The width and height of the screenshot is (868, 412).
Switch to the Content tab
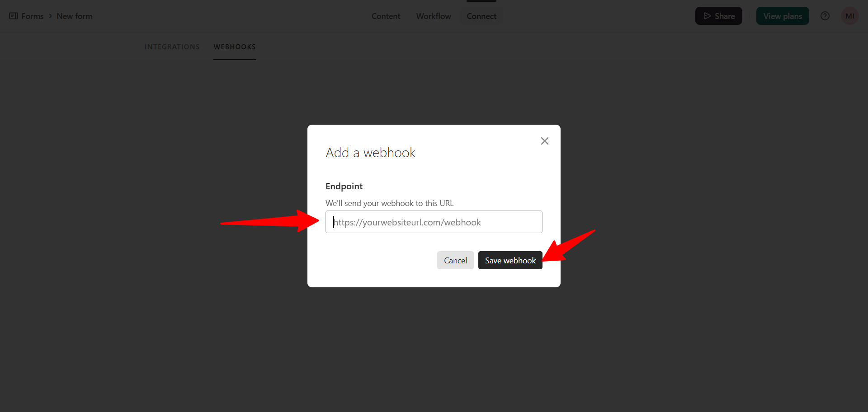[386, 16]
